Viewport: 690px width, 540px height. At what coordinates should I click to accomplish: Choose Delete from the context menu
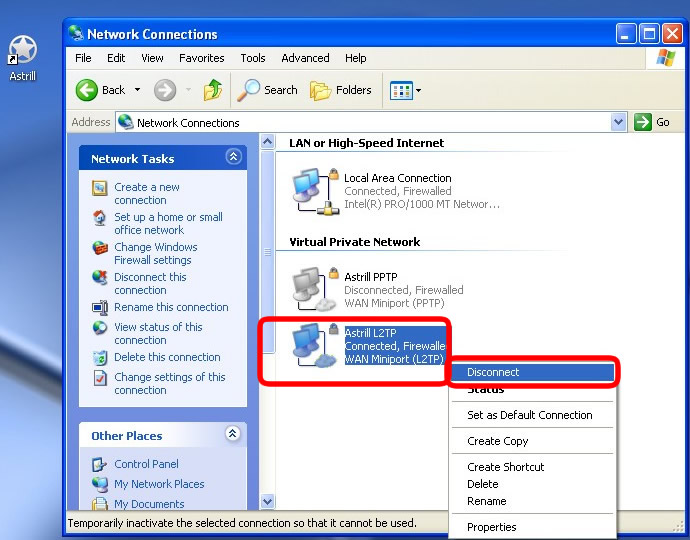pos(533,484)
